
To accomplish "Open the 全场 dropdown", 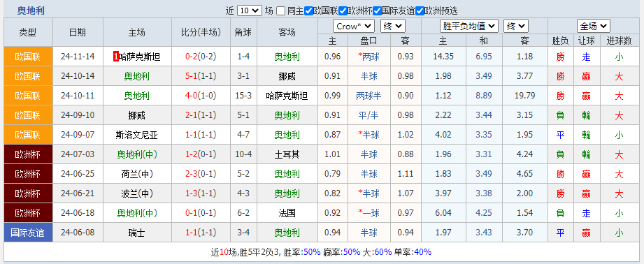I will (594, 27).
